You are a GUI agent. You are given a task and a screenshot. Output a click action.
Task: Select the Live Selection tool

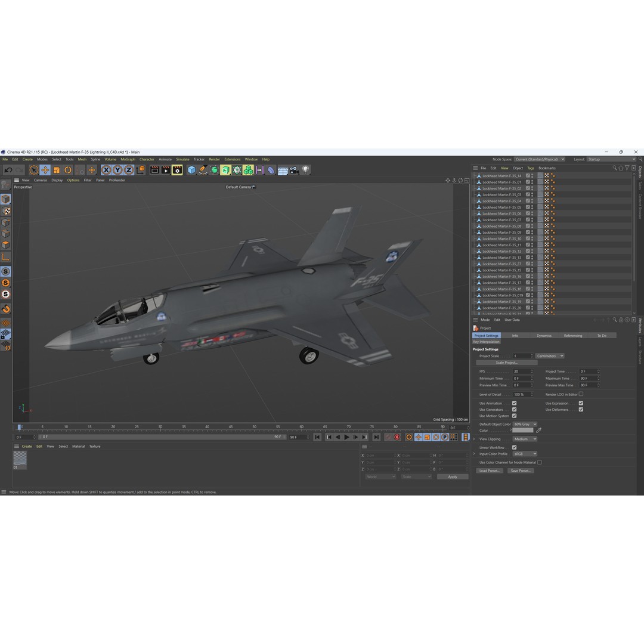(x=33, y=169)
